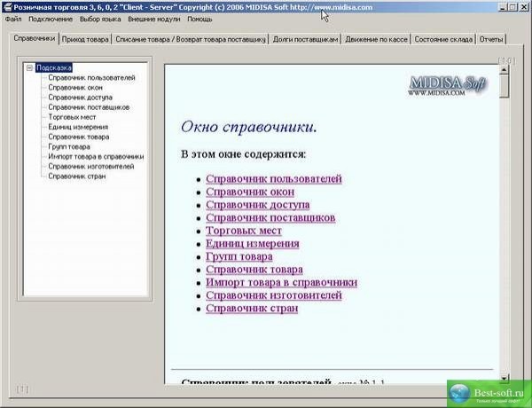Select Торговых мест in the tree
The image size is (532, 408).
(x=72, y=117)
